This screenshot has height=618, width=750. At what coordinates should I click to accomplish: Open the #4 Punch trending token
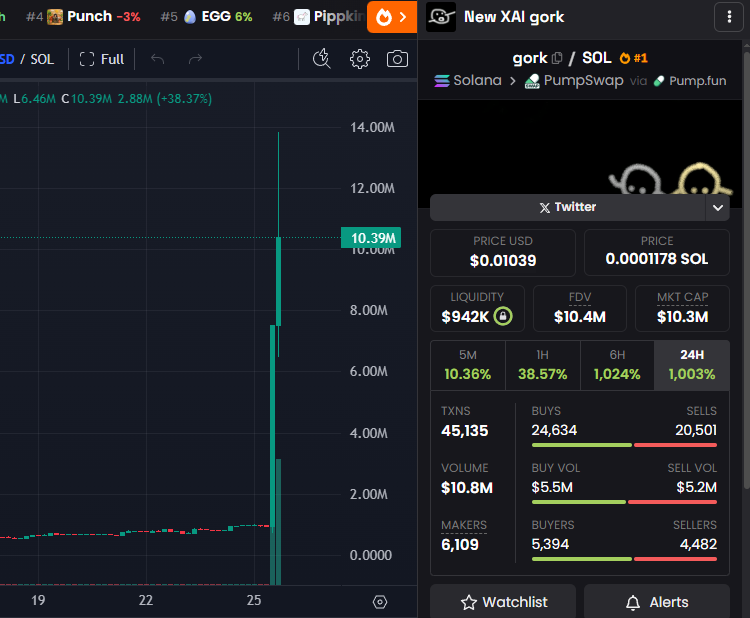pyautogui.click(x=83, y=17)
